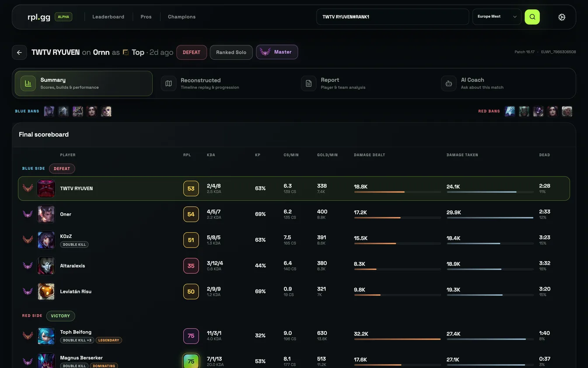Click the player name Leviatán Risu

pos(76,291)
